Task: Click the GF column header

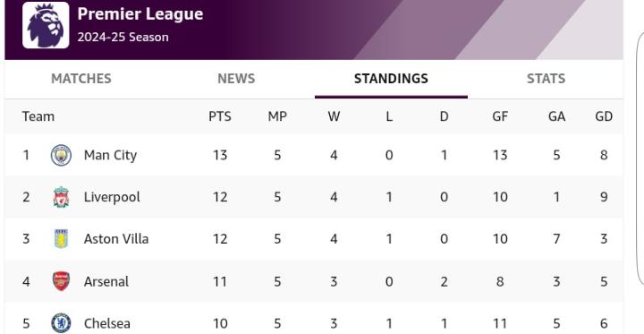Action: tap(500, 116)
